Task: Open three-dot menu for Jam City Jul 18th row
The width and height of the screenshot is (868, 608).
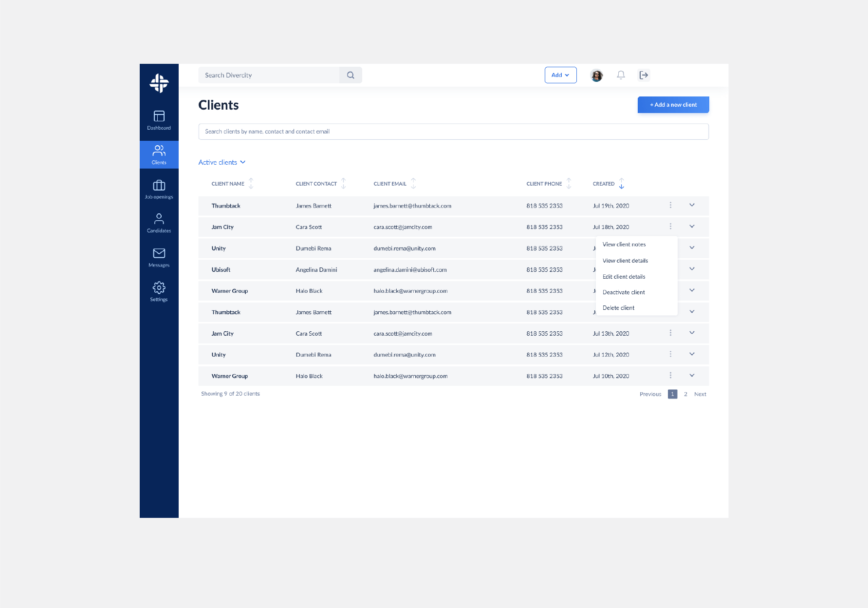Action: tap(670, 227)
